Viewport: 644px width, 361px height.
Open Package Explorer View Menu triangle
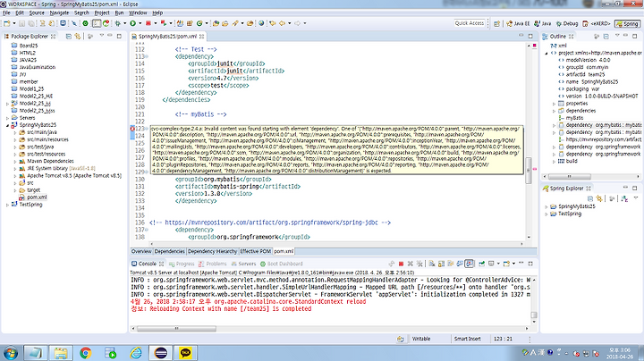point(101,36)
